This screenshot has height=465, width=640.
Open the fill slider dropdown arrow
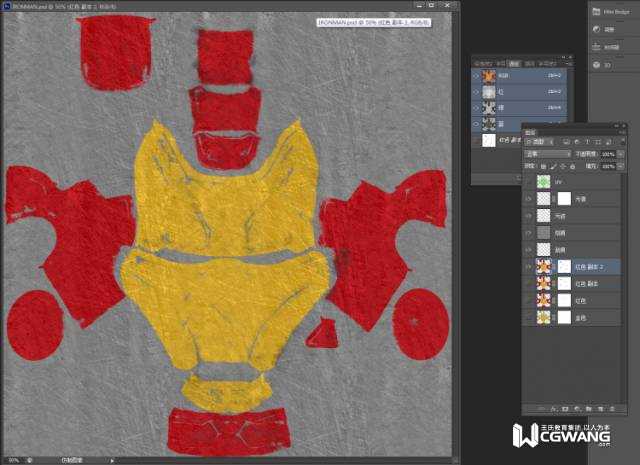(x=621, y=167)
